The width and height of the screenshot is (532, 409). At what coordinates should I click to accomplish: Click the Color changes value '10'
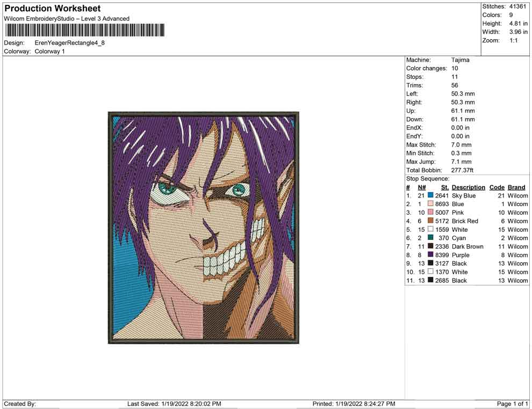(455, 69)
